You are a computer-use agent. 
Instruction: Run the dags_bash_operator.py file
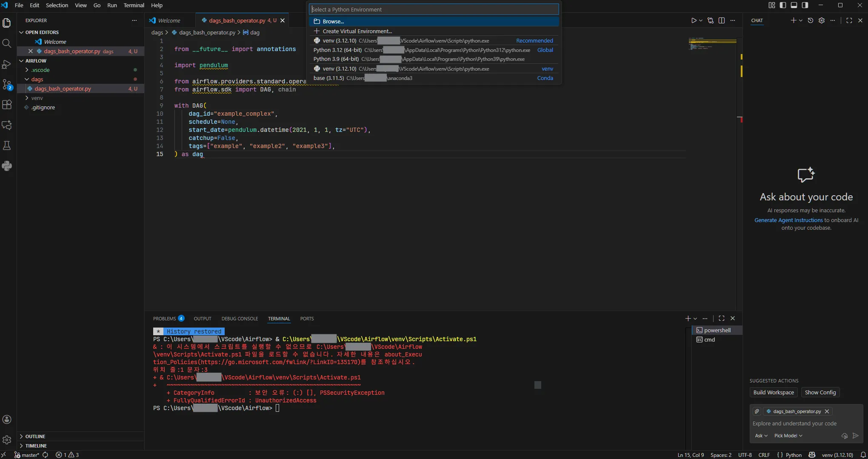click(694, 20)
